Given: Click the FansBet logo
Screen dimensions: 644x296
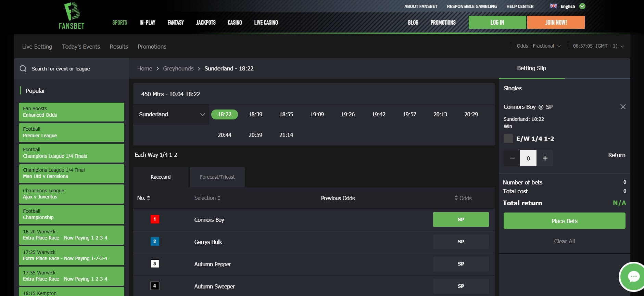Looking at the screenshot, I should pyautogui.click(x=72, y=16).
